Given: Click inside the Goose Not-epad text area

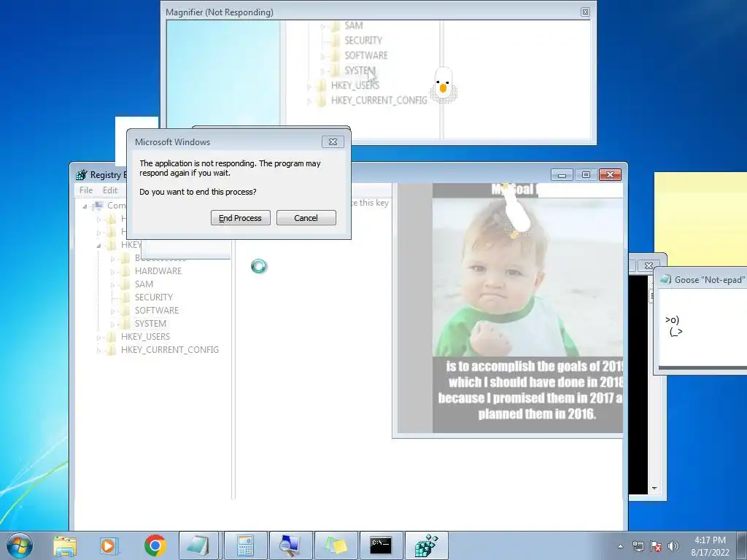Looking at the screenshot, I should (x=703, y=327).
